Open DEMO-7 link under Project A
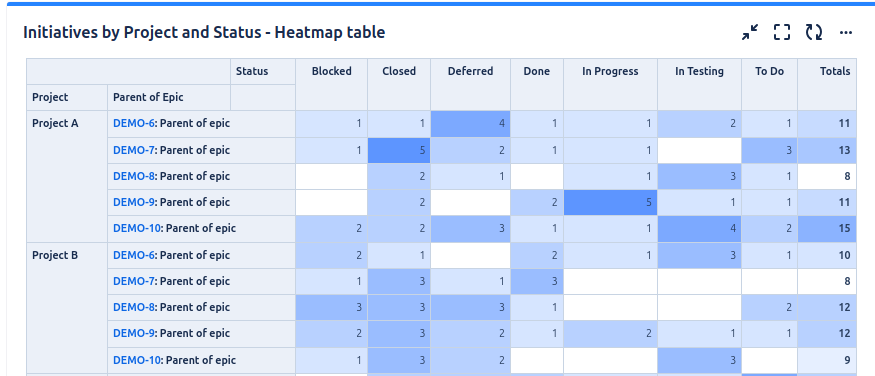The height and width of the screenshot is (376, 875). click(x=134, y=150)
